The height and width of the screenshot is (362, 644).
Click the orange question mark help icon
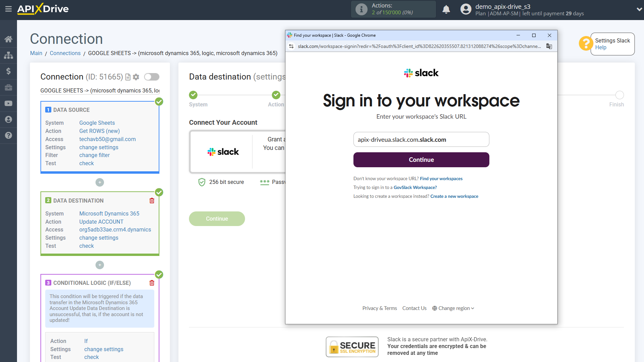(586, 44)
